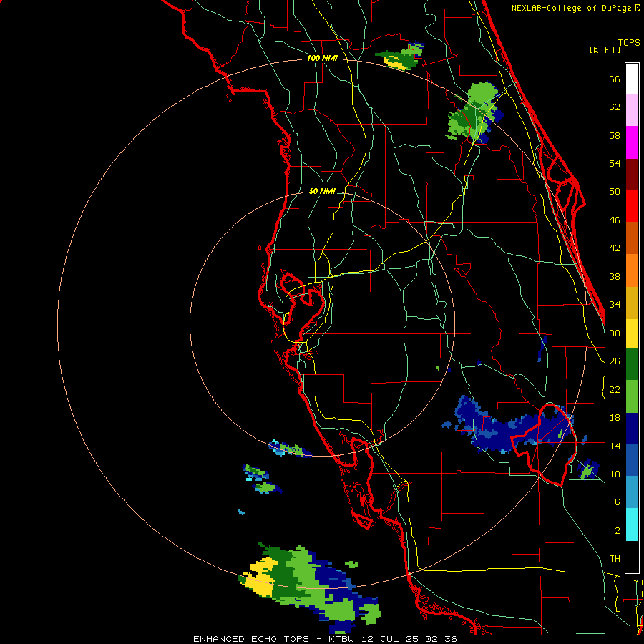Select the dark red legend swatch
644x644 pixels.
pyautogui.click(x=632, y=174)
